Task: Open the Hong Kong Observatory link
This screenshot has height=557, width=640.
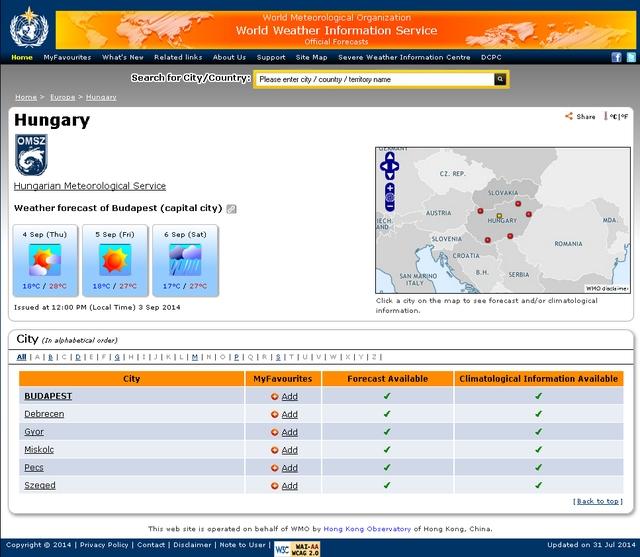Action: click(367, 529)
